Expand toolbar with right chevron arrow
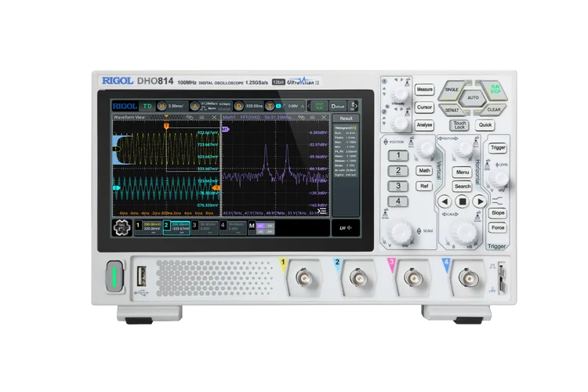 (356, 106)
